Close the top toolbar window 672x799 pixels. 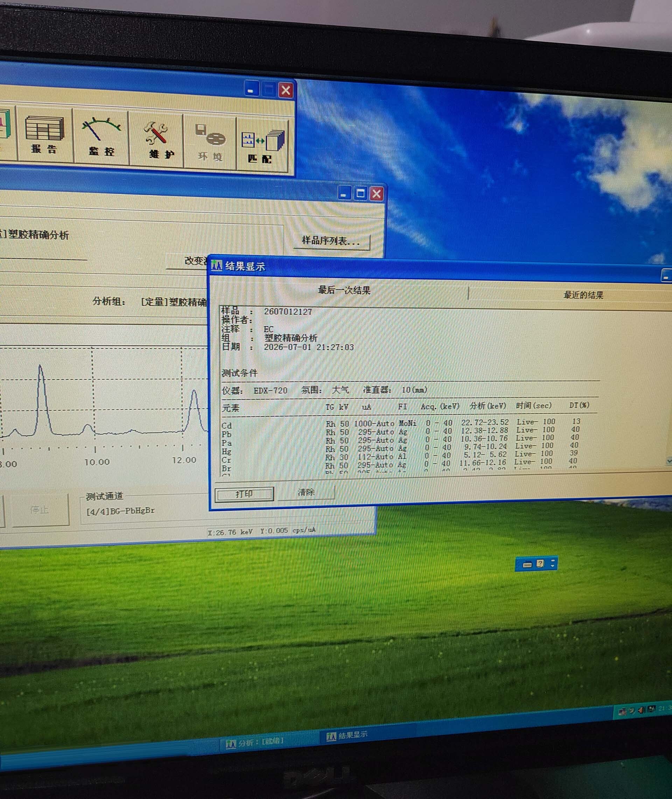(286, 90)
